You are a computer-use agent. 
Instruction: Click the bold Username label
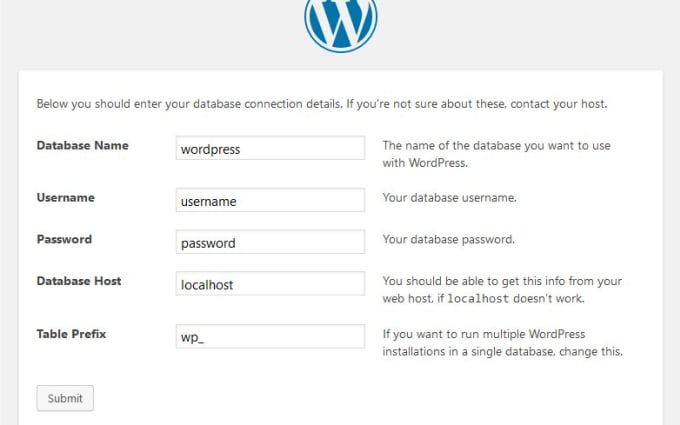(65, 197)
